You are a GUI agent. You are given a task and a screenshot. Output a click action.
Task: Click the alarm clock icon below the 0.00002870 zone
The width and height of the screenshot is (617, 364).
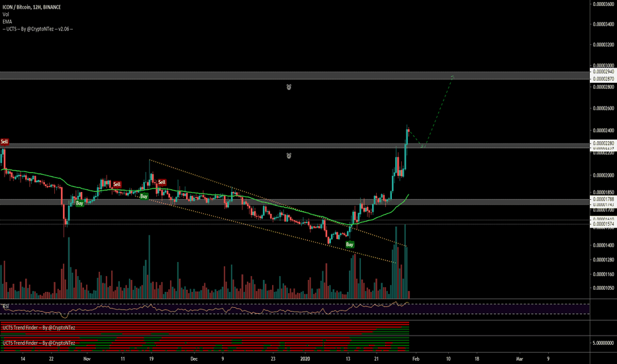click(x=289, y=87)
